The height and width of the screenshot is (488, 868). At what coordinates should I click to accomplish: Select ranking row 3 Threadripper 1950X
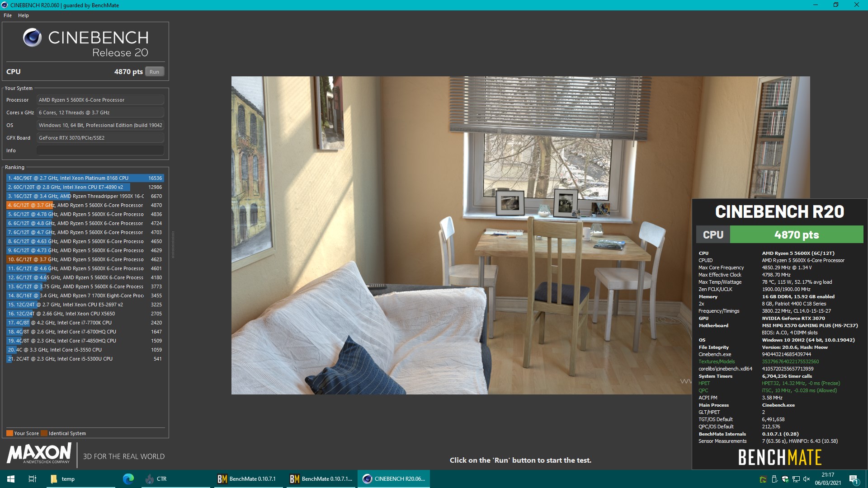[x=85, y=196]
